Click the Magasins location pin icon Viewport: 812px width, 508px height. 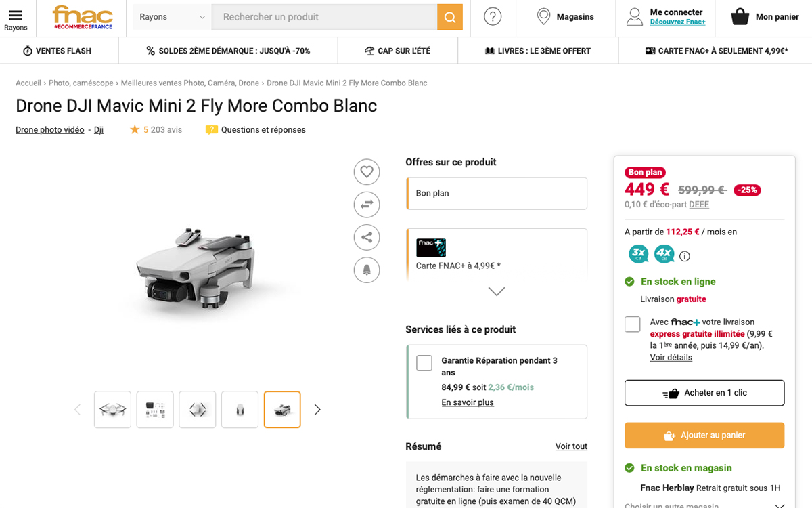click(543, 17)
